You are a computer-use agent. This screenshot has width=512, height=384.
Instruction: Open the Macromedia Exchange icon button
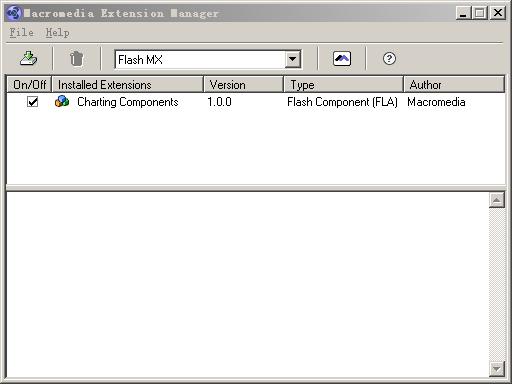click(342, 59)
